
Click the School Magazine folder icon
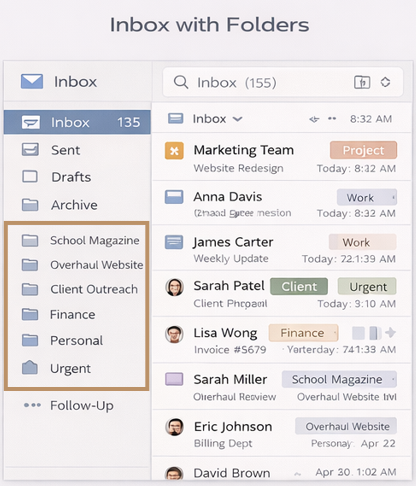pyautogui.click(x=30, y=240)
